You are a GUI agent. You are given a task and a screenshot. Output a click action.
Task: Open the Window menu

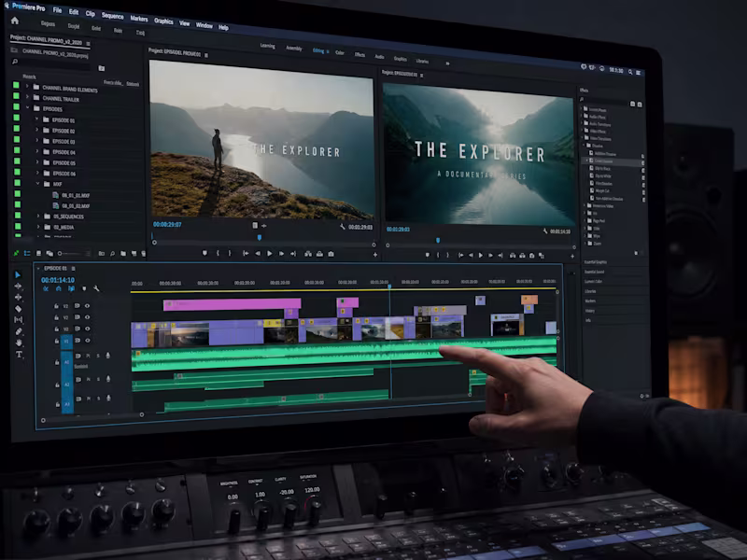[x=204, y=25]
